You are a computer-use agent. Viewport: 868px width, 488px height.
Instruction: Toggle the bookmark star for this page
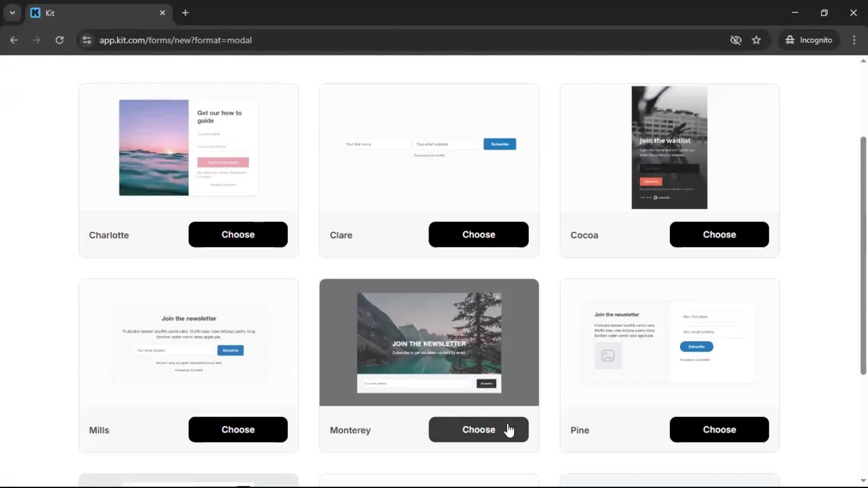pyautogui.click(x=756, y=40)
